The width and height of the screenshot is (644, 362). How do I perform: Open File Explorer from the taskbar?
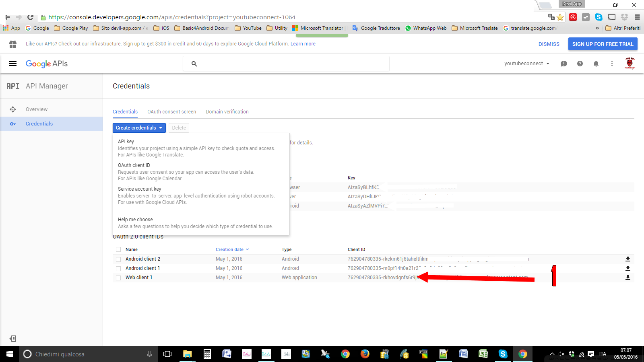click(188, 354)
